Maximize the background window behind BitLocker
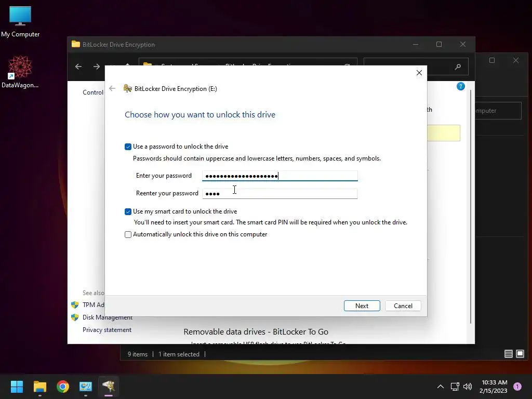This screenshot has width=532, height=399. pos(492,60)
